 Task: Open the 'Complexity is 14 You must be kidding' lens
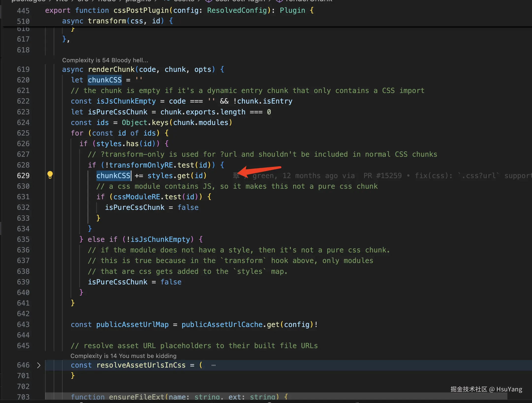[123, 356]
